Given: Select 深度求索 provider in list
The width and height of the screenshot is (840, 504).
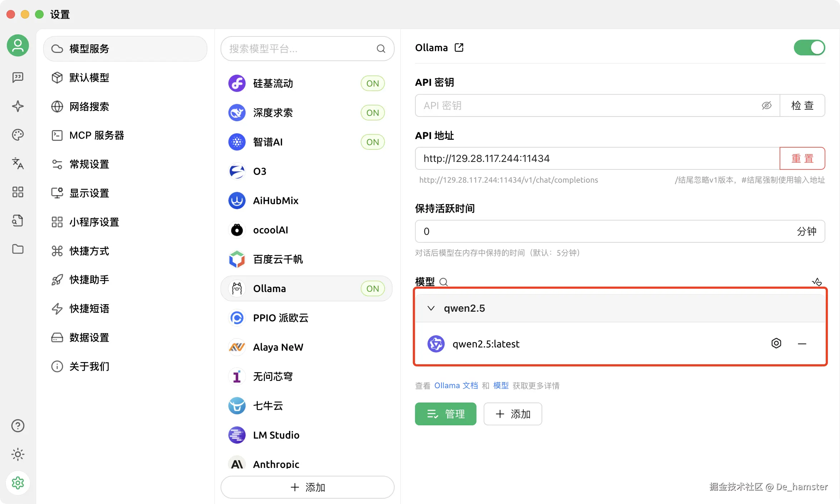Looking at the screenshot, I should pos(273,113).
